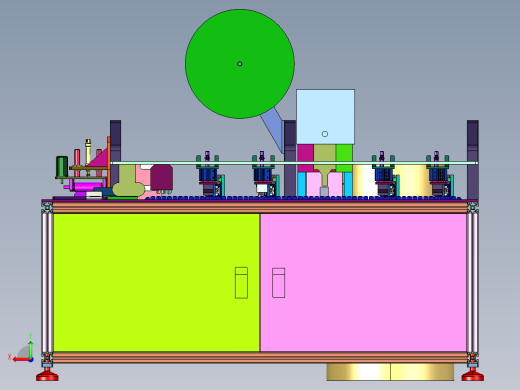
Task: Click the center hole of the green reel
Action: [240, 64]
